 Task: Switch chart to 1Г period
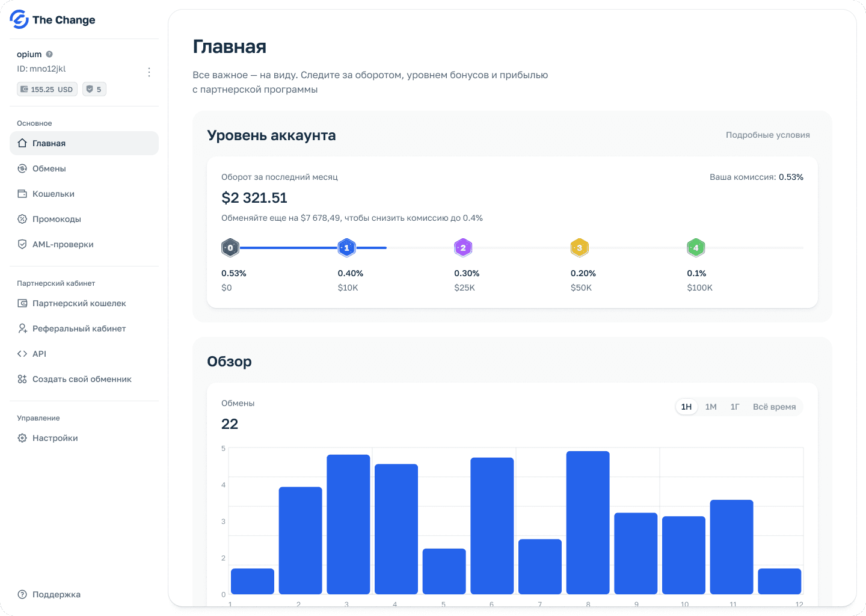(735, 407)
